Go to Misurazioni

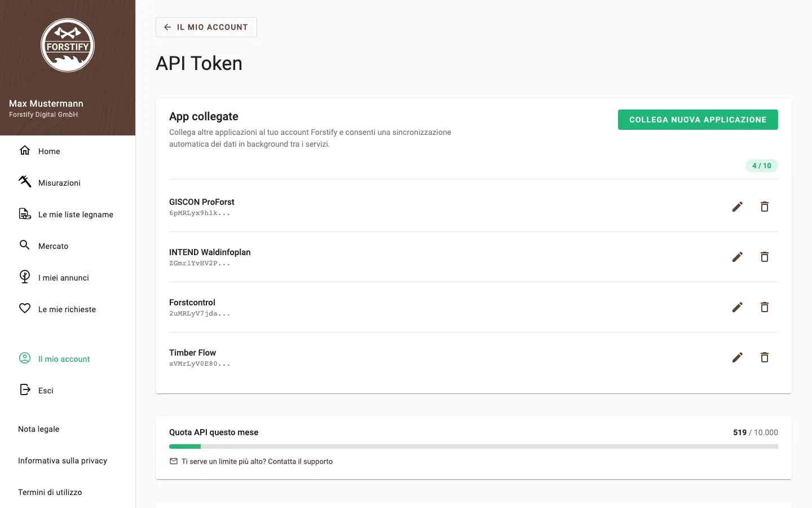[68, 182]
